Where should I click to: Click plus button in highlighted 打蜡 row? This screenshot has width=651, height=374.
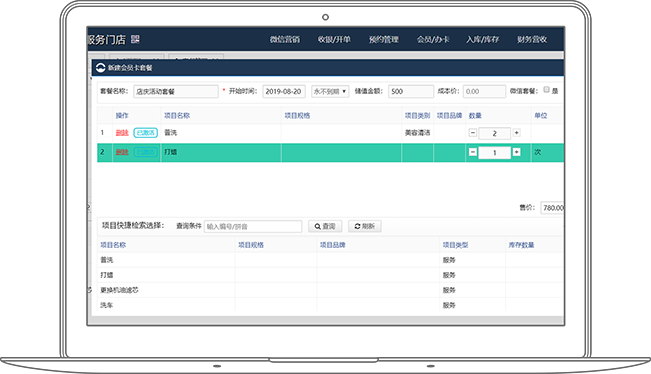click(x=516, y=152)
